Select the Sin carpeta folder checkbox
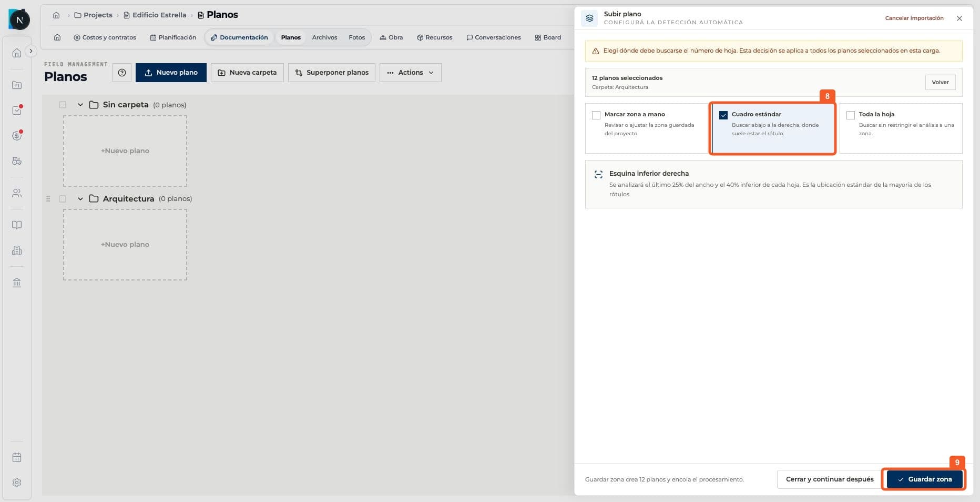Screen dimensions: 980x502 63,105
